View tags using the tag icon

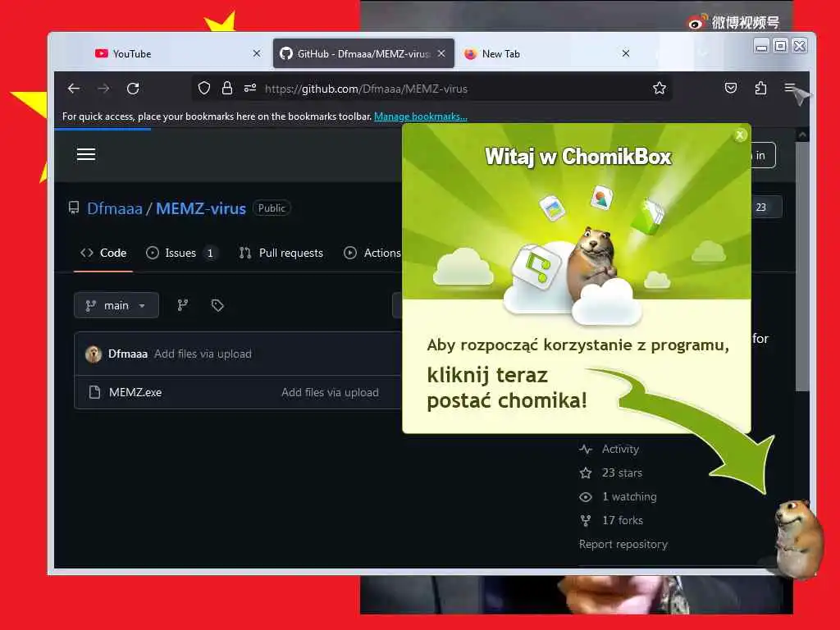217,305
